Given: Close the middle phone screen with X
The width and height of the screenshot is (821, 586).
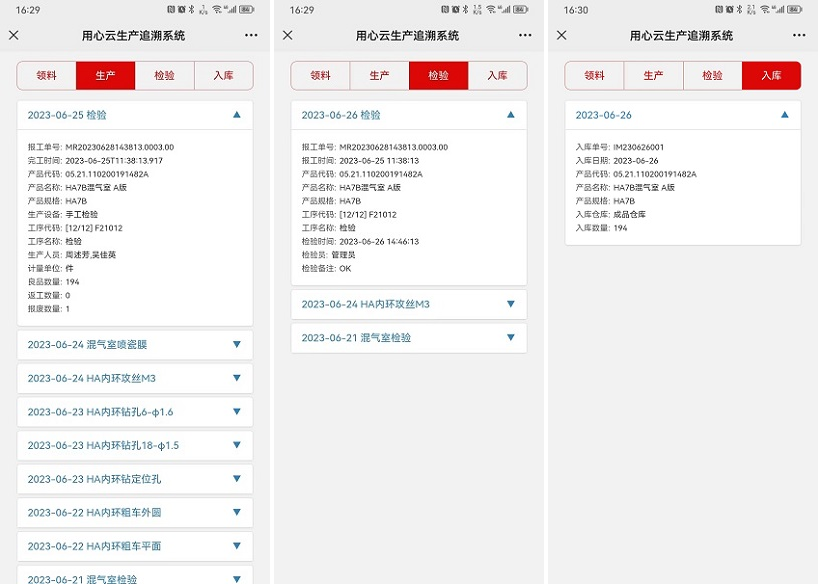Looking at the screenshot, I should (x=288, y=35).
